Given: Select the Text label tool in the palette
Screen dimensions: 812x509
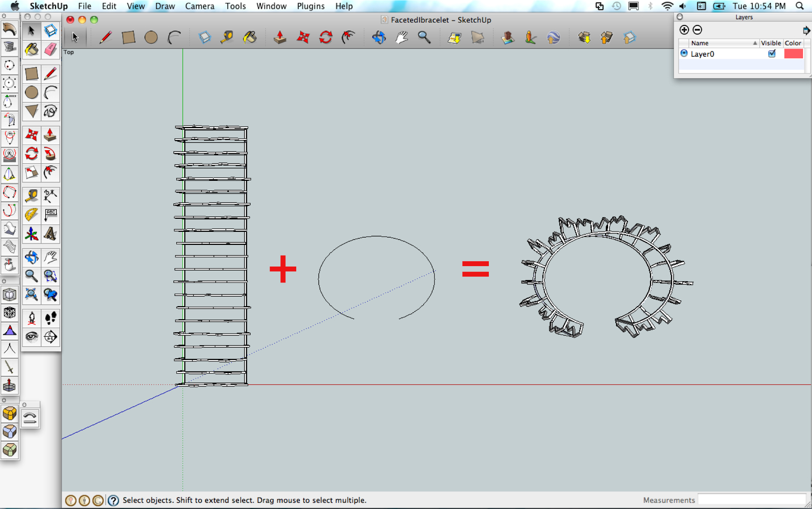Looking at the screenshot, I should [50, 215].
